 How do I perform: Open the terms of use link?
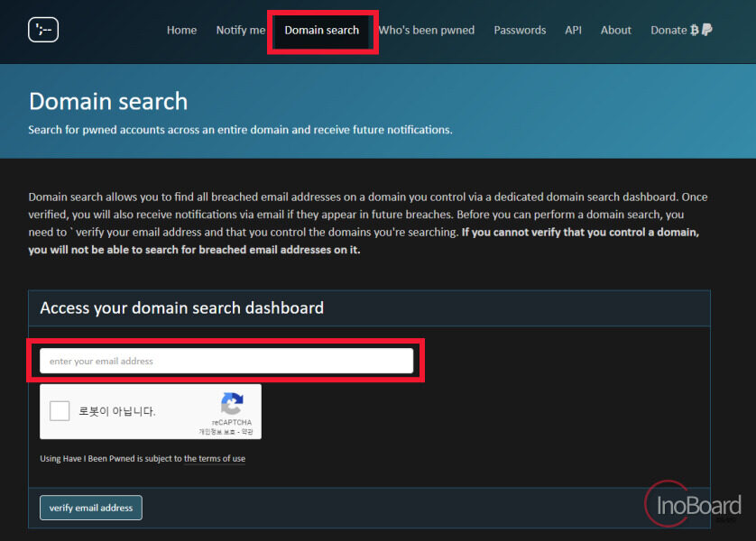coord(215,459)
